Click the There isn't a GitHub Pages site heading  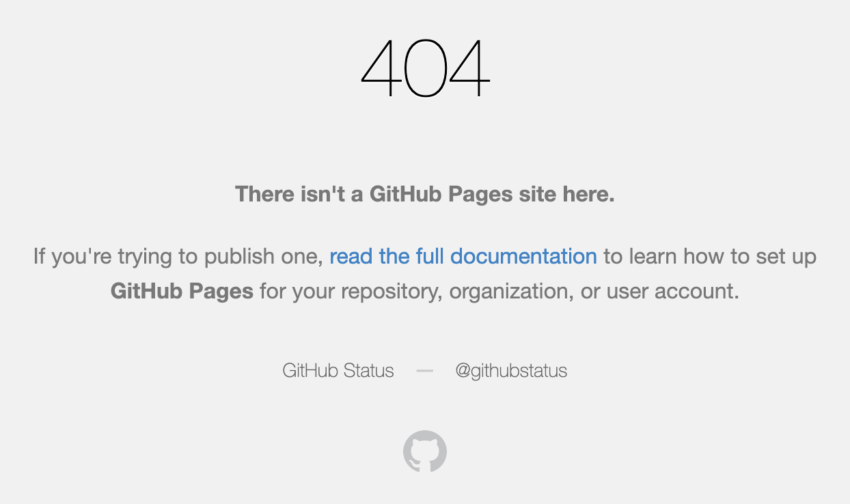pyautogui.click(x=425, y=194)
